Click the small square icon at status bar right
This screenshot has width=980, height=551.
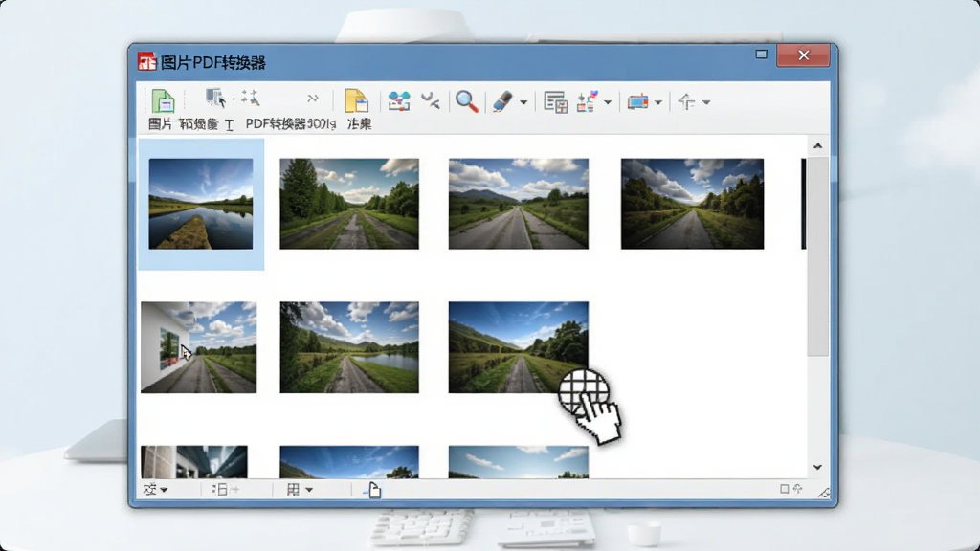point(785,489)
